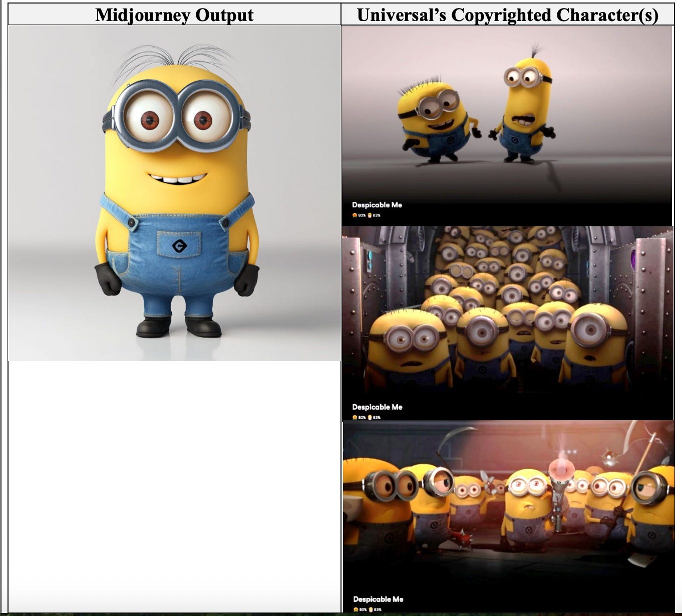The width and height of the screenshot is (682, 616).
Task: Select the Midjourney-generated single minion image
Action: click(174, 193)
